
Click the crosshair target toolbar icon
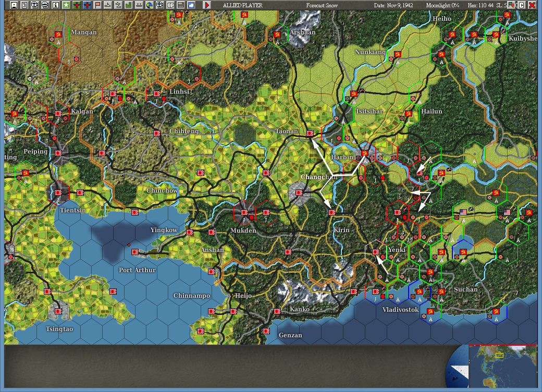pyautogui.click(x=159, y=5)
